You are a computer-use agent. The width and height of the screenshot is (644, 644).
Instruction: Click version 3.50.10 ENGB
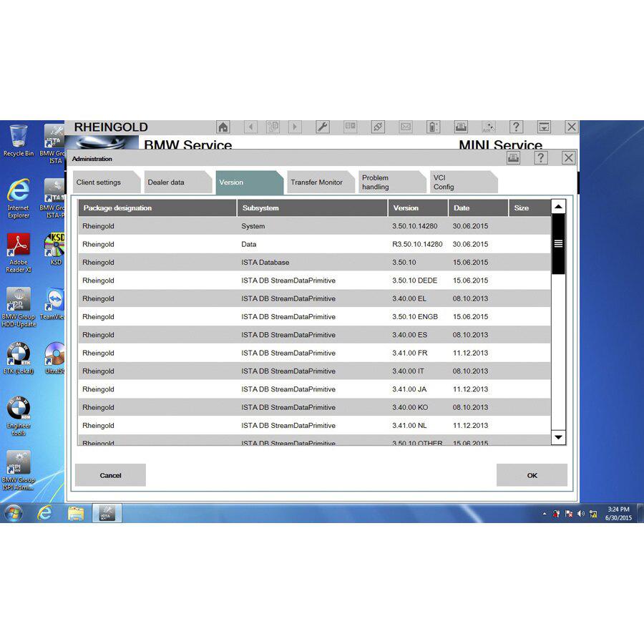(415, 317)
